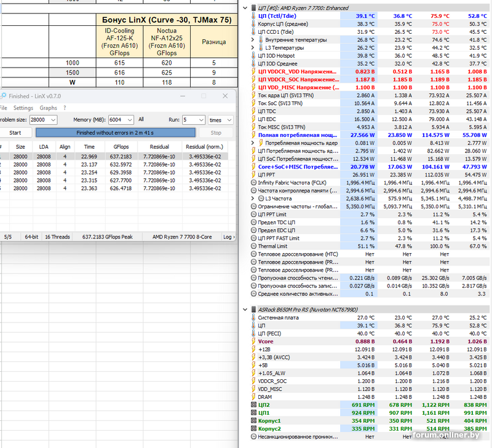Viewport: 492px width, 448px height.
Task: Open the Graphs menu in LinX
Action: click(x=49, y=108)
